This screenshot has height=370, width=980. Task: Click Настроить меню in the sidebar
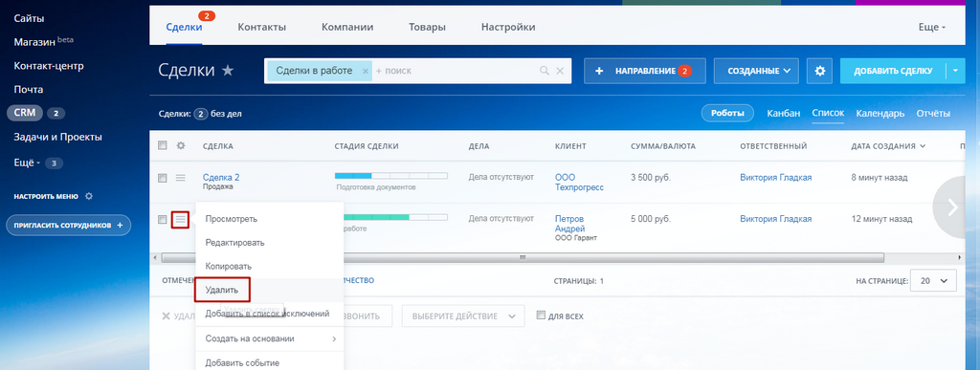pos(46,197)
